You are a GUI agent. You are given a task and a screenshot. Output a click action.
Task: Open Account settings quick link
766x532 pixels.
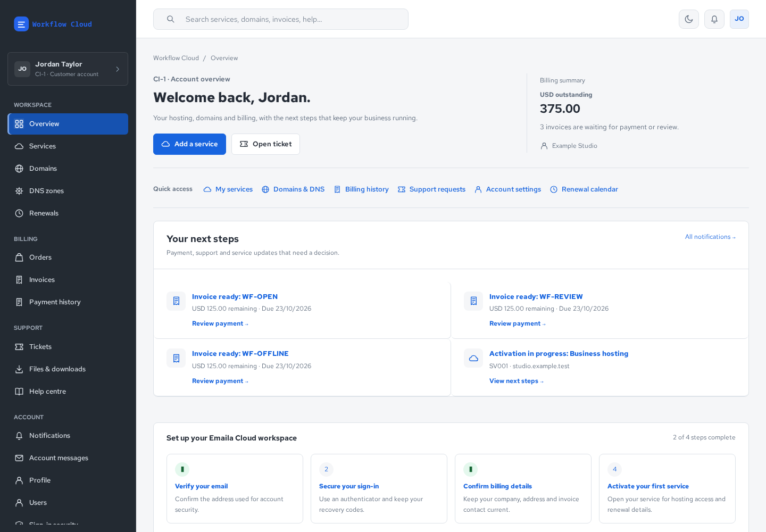click(507, 189)
